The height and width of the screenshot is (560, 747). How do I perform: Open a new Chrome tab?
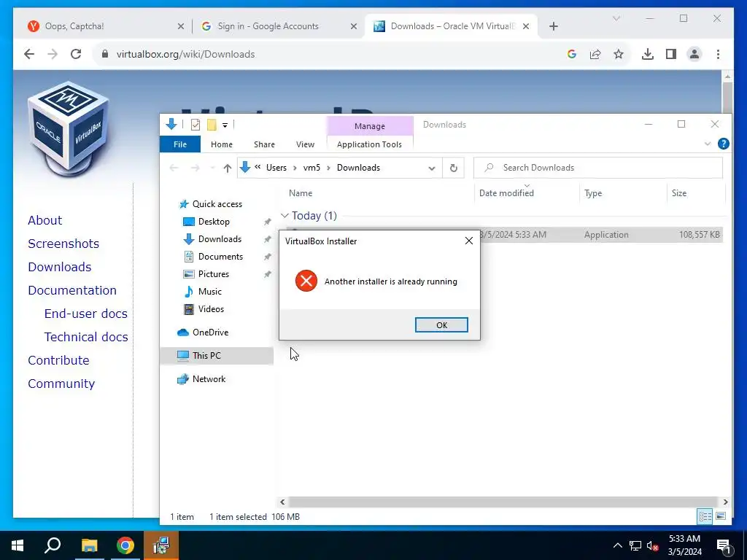coord(553,26)
